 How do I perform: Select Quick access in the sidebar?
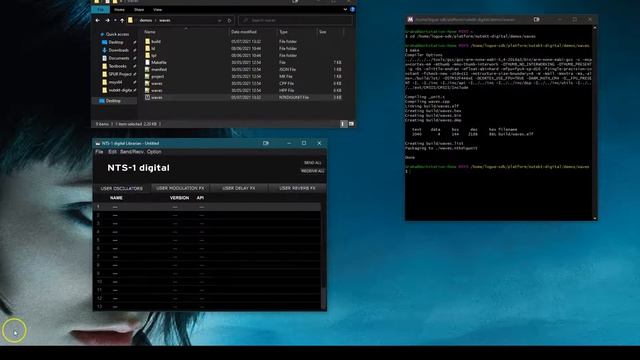117,34
